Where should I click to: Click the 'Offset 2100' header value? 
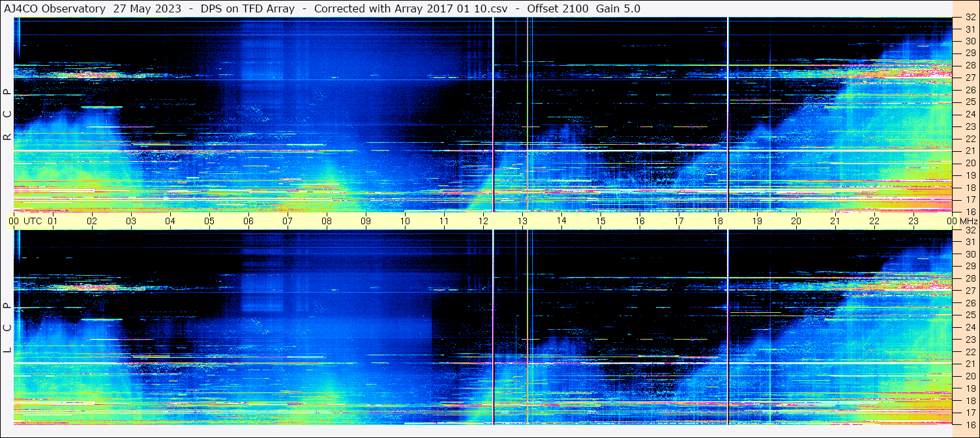557,9
